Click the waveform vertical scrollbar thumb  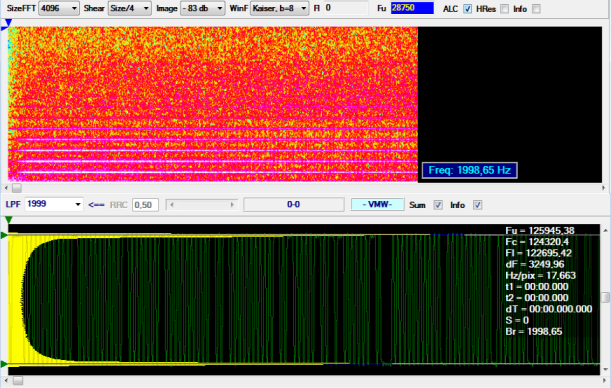605,297
